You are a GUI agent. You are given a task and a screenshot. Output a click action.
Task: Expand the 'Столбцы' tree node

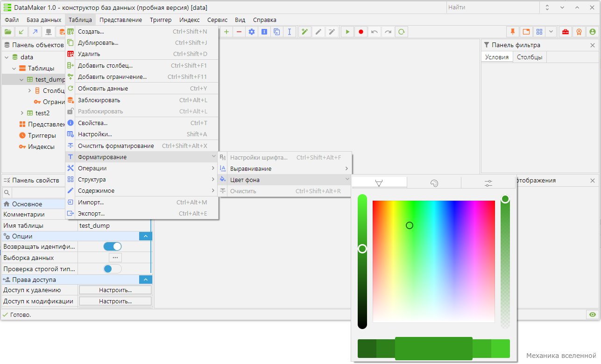29,91
